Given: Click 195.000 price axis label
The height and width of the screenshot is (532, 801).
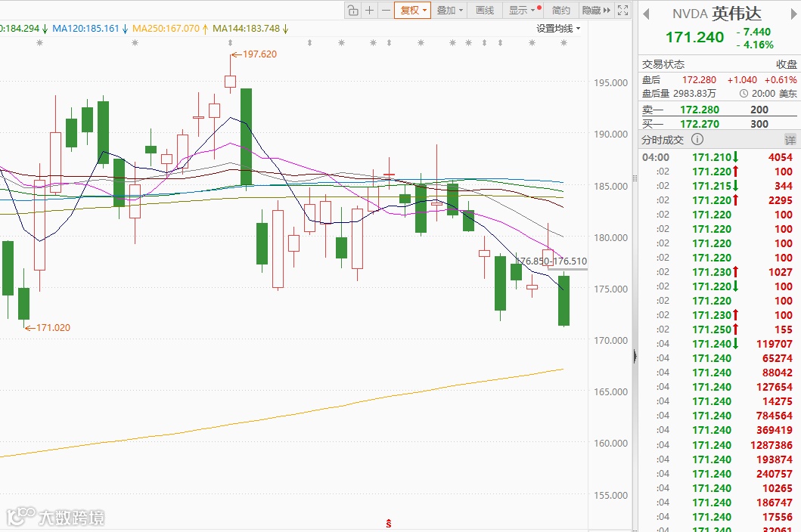Looking at the screenshot, I should coord(610,82).
